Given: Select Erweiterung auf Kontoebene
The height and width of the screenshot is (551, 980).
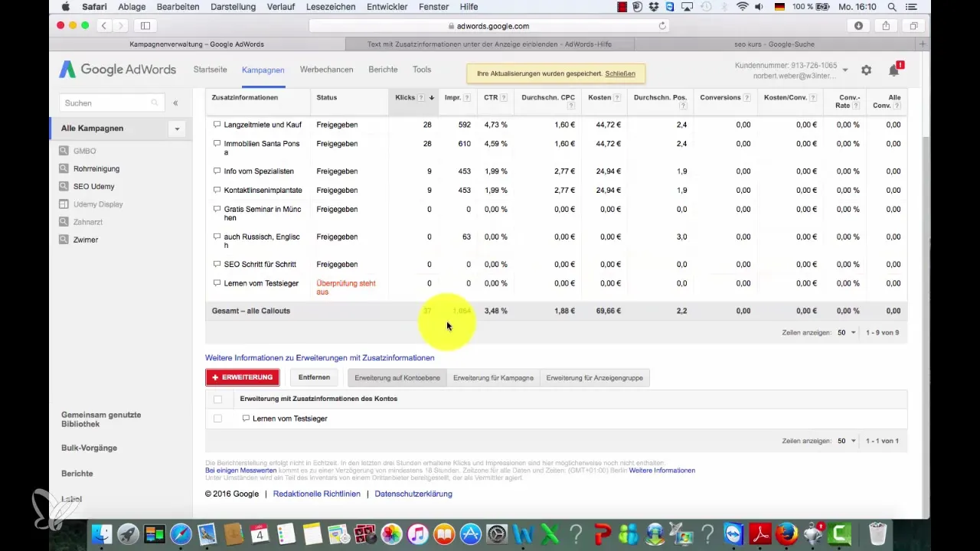Looking at the screenshot, I should [397, 377].
